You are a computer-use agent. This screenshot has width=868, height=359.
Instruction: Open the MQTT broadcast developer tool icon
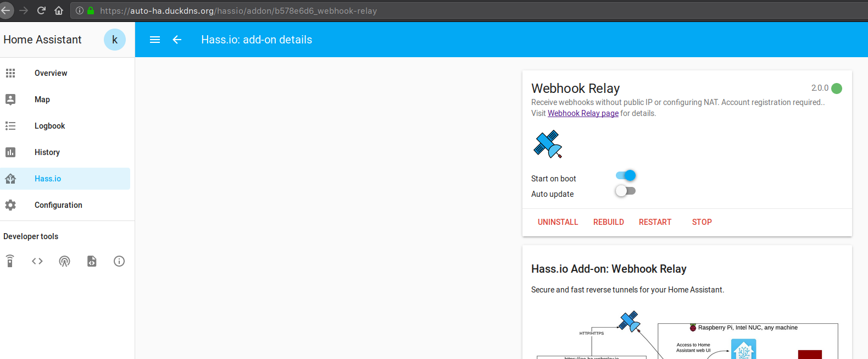click(64, 261)
